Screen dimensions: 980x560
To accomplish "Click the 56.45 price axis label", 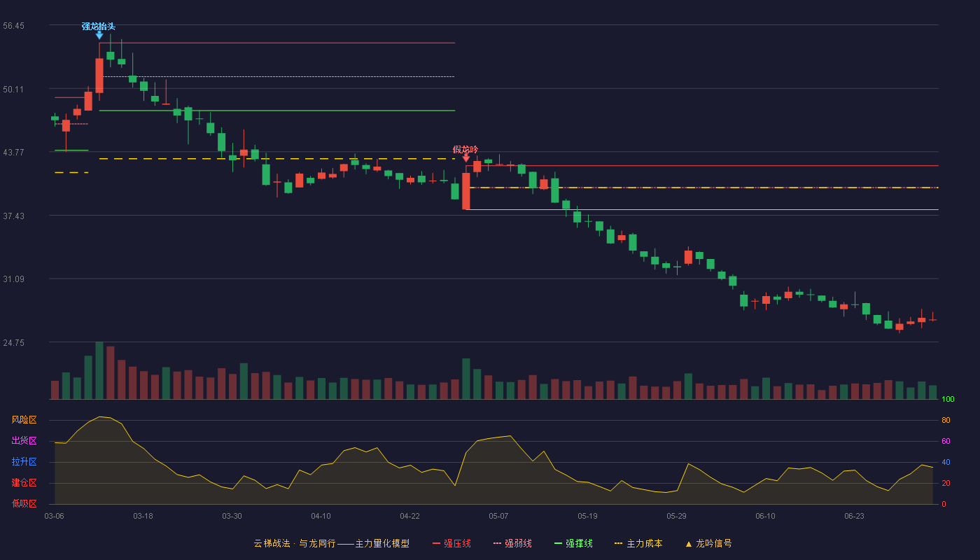I will 13,26.
